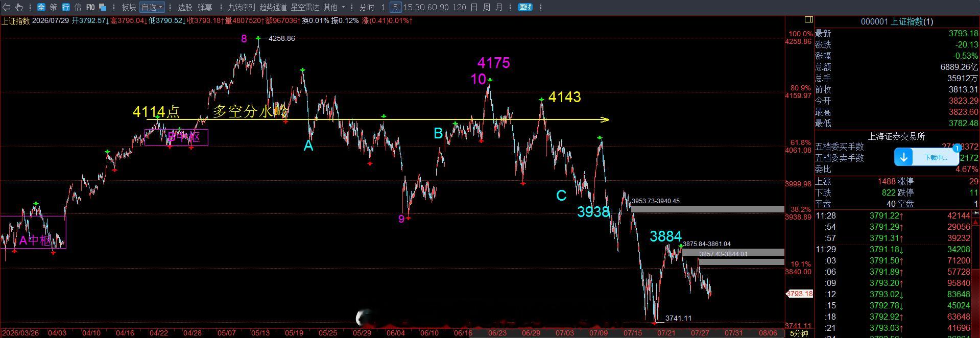Toggle the 画线 drawing tools button
The image size is (980, 338).
[525, 7]
